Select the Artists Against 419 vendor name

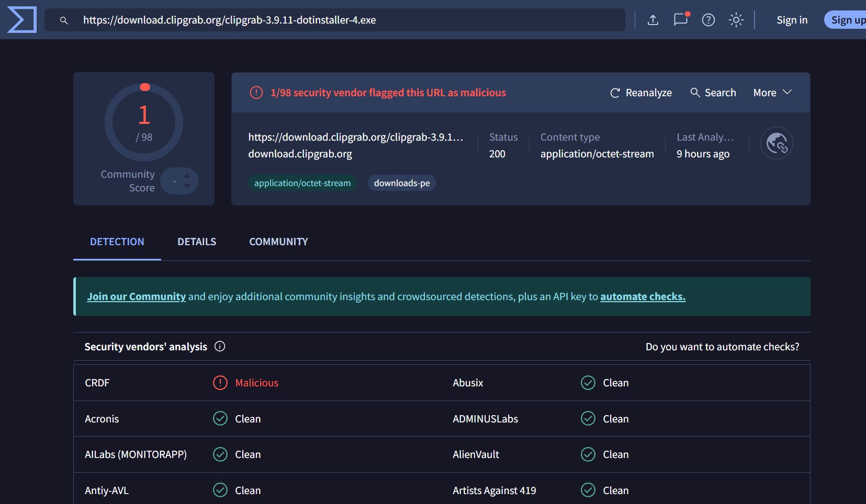click(x=494, y=490)
